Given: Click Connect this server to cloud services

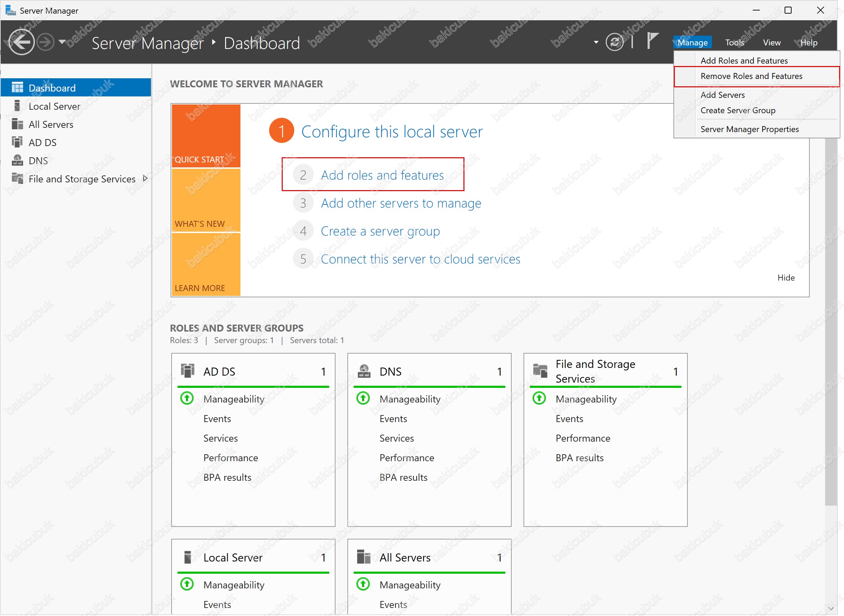Looking at the screenshot, I should click(420, 259).
